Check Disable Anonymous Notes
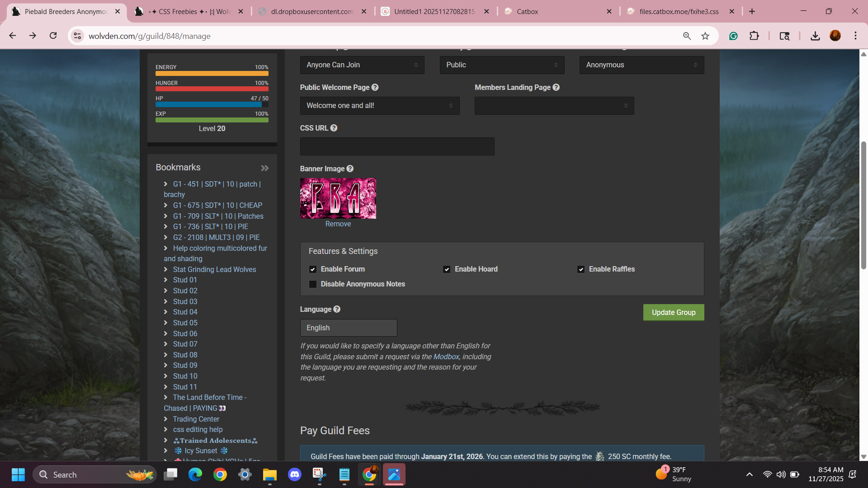This screenshot has height=488, width=868. pyautogui.click(x=313, y=284)
